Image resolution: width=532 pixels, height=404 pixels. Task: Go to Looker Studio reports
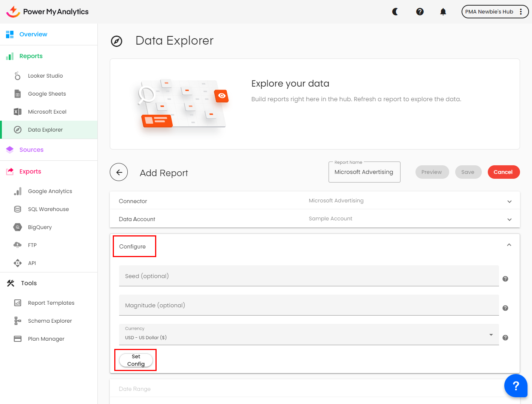45,76
